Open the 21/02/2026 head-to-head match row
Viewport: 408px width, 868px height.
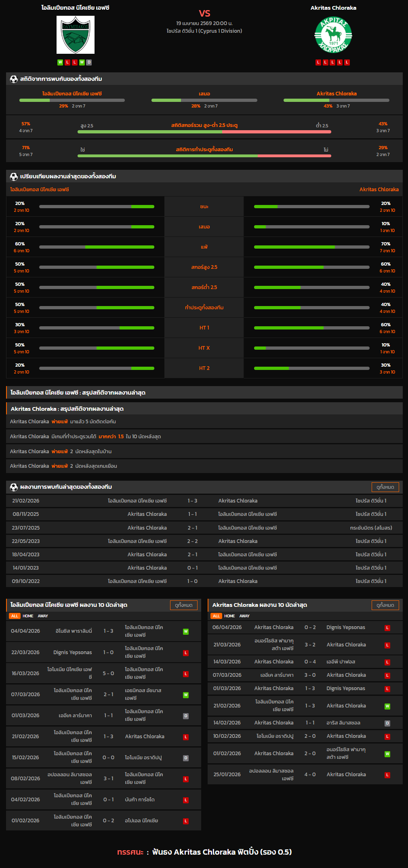point(204,501)
